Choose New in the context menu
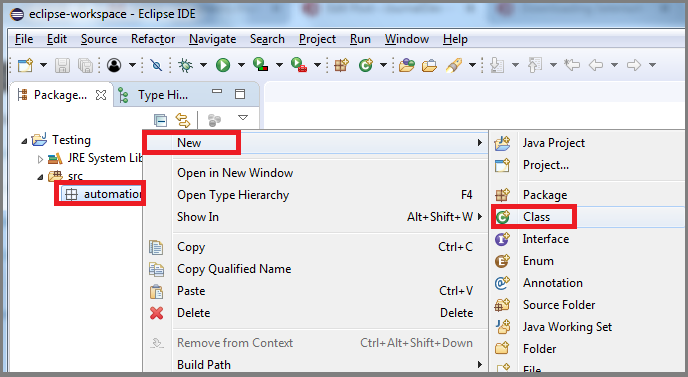Viewport: 688px width, 377px height. coord(315,143)
